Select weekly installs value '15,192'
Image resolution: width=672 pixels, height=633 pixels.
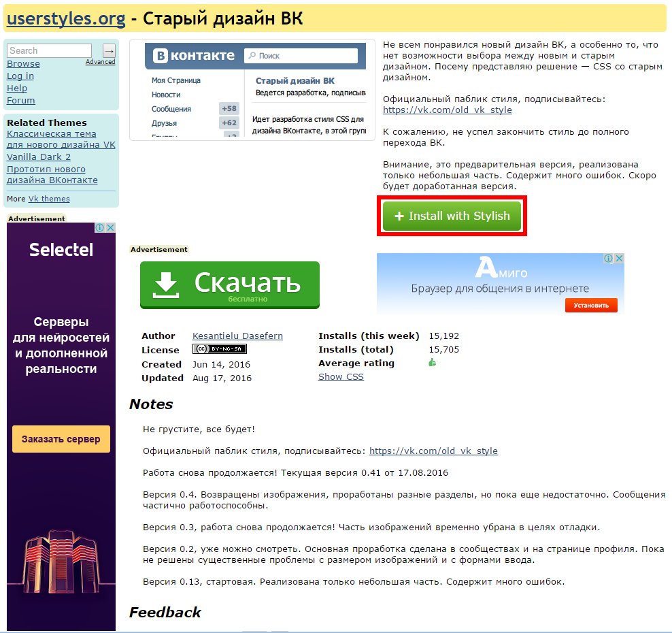(443, 336)
